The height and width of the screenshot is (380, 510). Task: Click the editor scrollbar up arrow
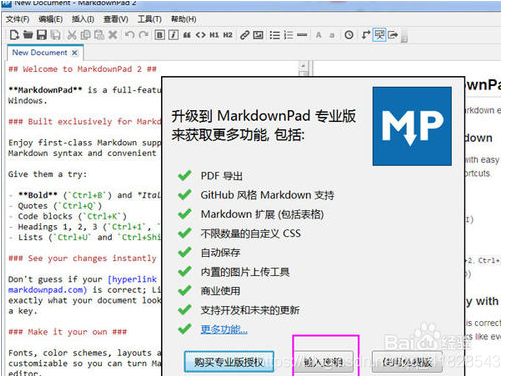point(303,65)
